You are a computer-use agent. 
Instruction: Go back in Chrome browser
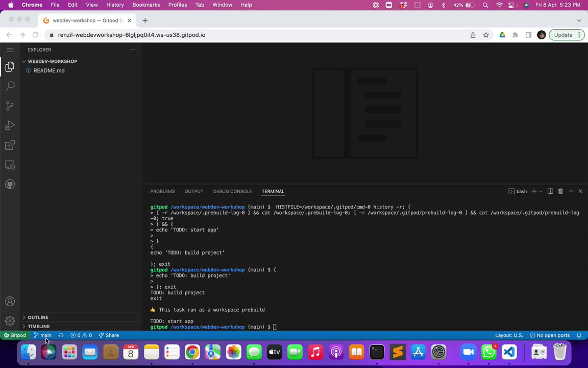click(9, 35)
